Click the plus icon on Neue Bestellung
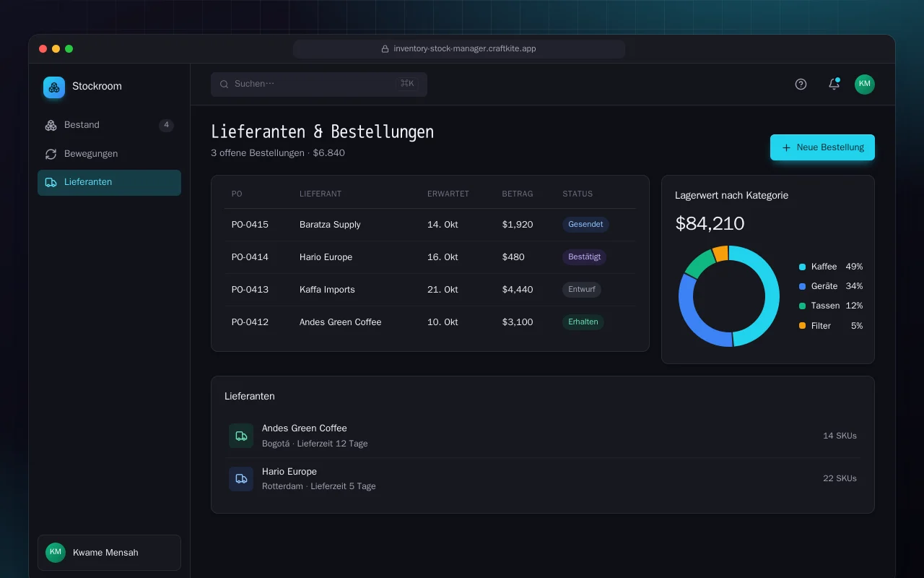This screenshot has width=924, height=578. tap(786, 147)
